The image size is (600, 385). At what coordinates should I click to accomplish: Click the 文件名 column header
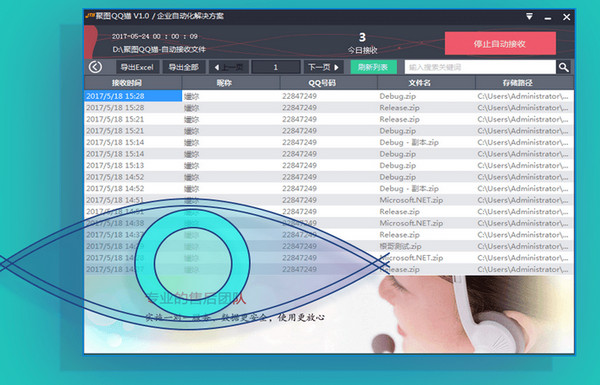coord(427,83)
